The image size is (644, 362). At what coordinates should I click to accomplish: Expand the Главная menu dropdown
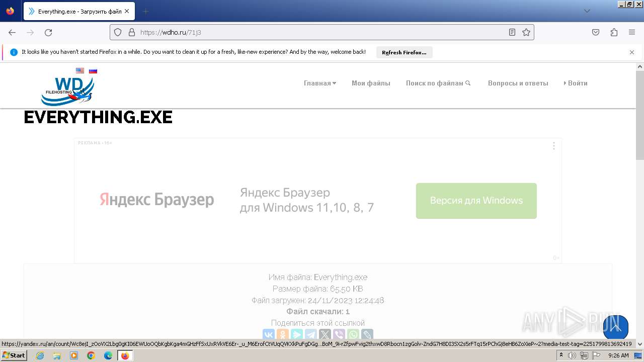[320, 83]
